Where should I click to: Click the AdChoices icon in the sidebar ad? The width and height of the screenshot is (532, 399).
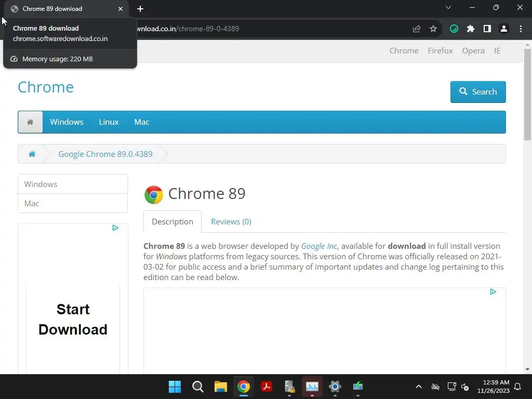click(x=115, y=228)
